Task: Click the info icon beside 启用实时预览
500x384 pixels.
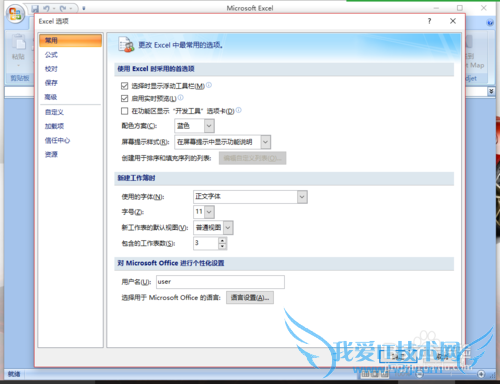Action: pos(180,97)
